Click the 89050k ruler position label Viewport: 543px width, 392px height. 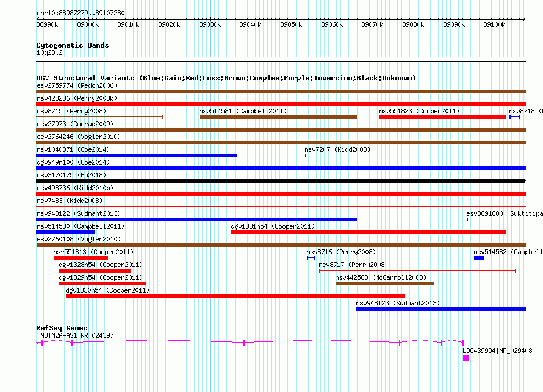[x=291, y=24]
